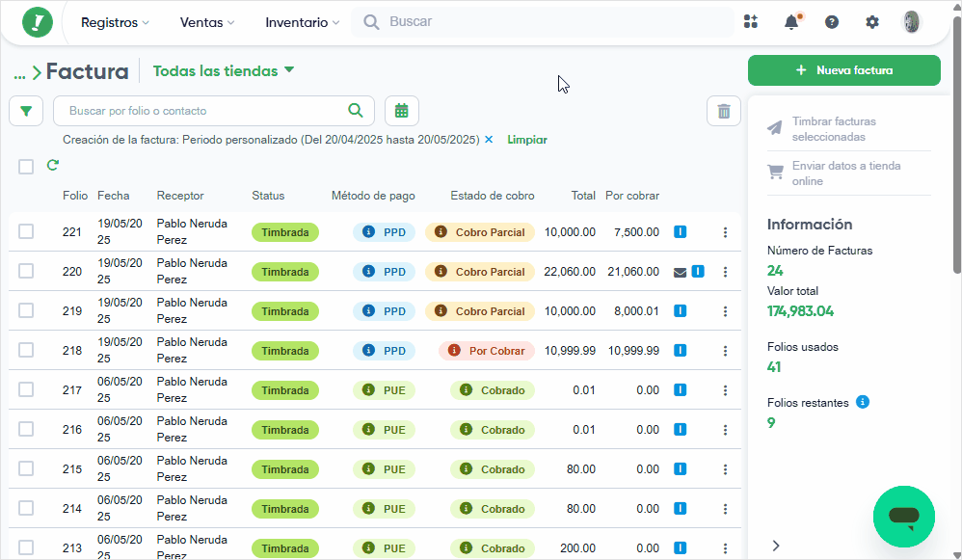This screenshot has width=962, height=560.
Task: Click the search magnifier in folio field
Action: pos(356,111)
